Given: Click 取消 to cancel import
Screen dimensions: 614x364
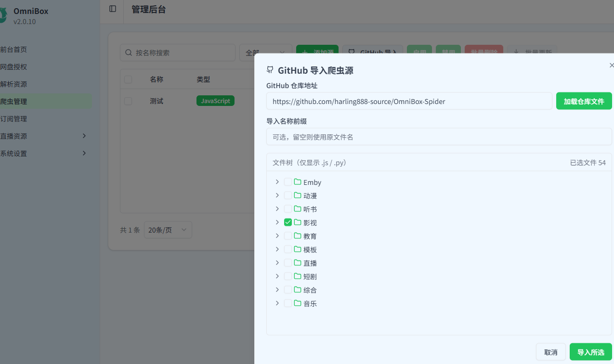Looking at the screenshot, I should click(x=551, y=352).
